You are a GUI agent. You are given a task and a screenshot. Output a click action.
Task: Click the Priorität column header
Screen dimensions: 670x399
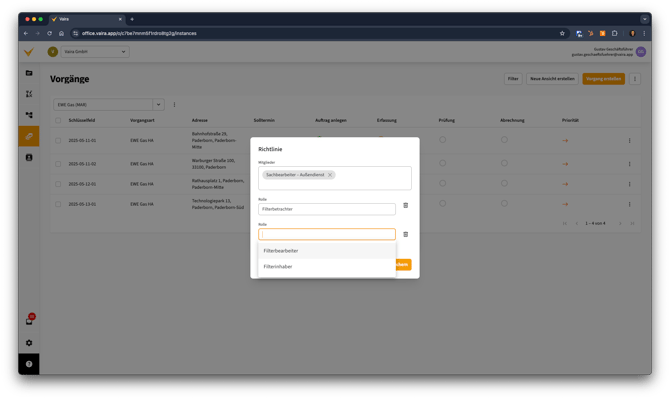pyautogui.click(x=570, y=120)
